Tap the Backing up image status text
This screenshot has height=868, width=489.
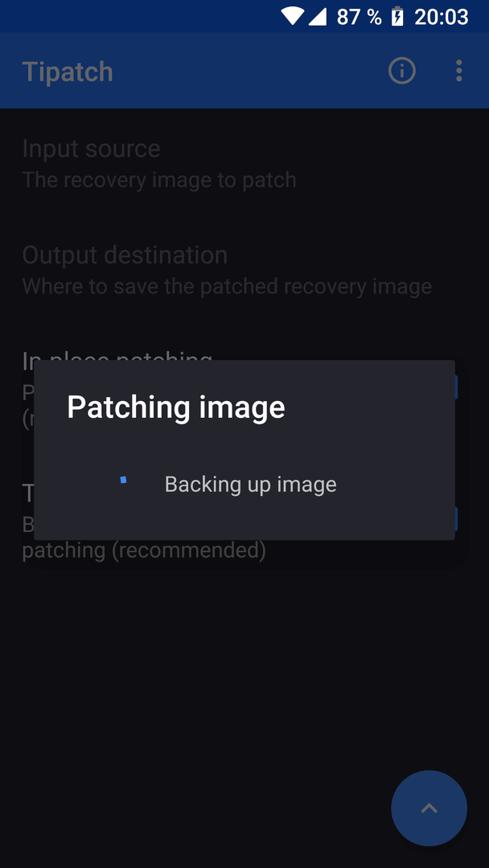(250, 485)
